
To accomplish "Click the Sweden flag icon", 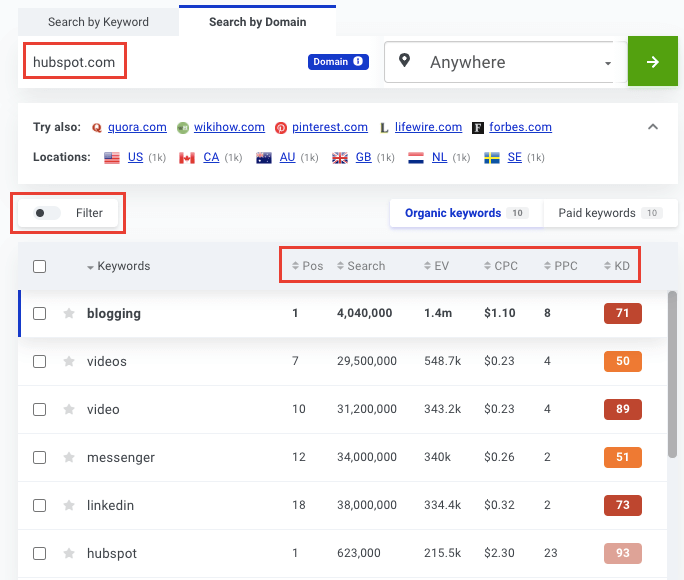I will [492, 157].
